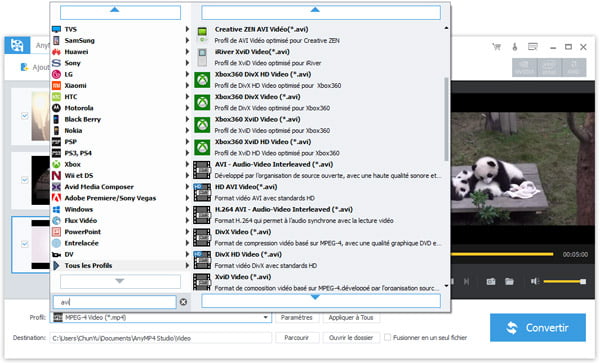The height and width of the screenshot is (363, 600).
Task: Select the TVS category
Action: 121,29
